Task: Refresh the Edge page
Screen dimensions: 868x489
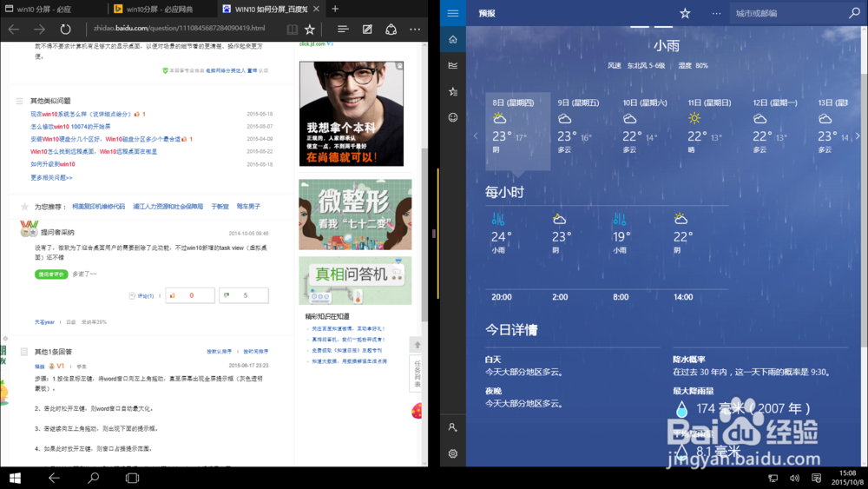Action: 65,30
